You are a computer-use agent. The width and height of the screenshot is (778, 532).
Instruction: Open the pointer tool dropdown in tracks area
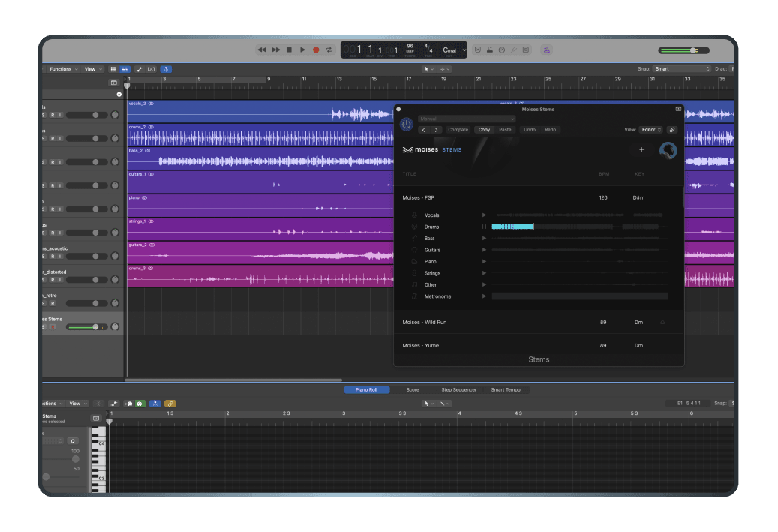428,69
